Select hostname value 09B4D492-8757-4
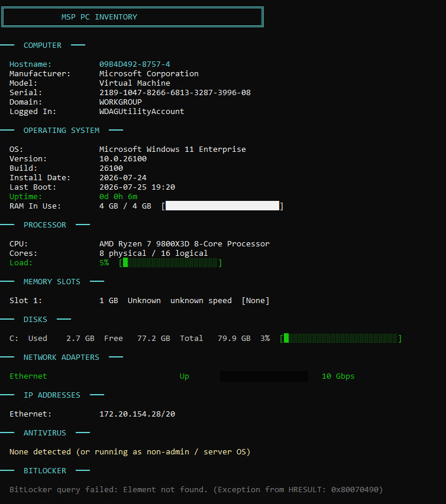Screen dimensions: 446x504 [x=134, y=64]
